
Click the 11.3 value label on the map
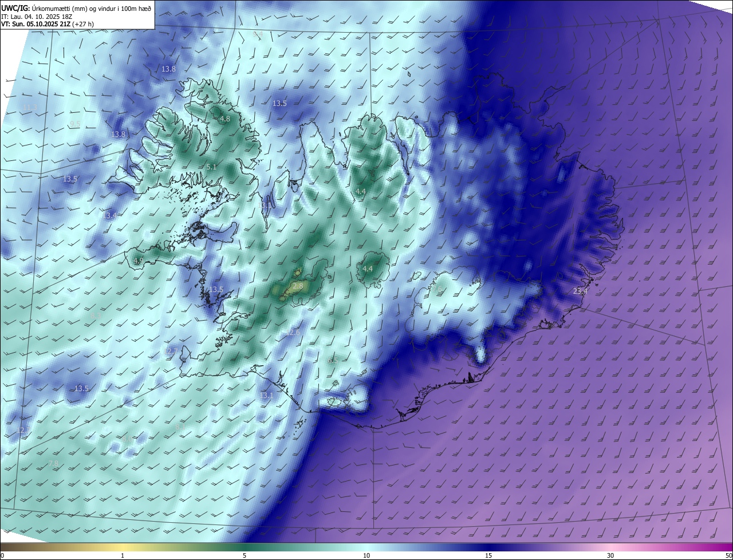(x=29, y=108)
